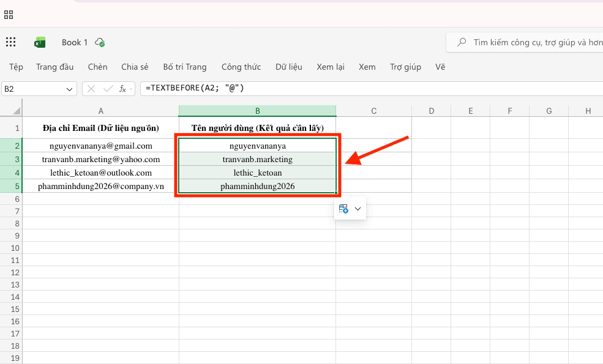
Task: Select row 1 header
Action: (11, 128)
